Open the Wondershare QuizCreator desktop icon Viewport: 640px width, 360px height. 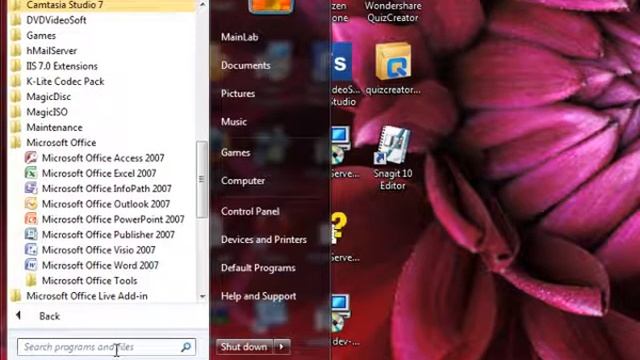click(x=393, y=12)
